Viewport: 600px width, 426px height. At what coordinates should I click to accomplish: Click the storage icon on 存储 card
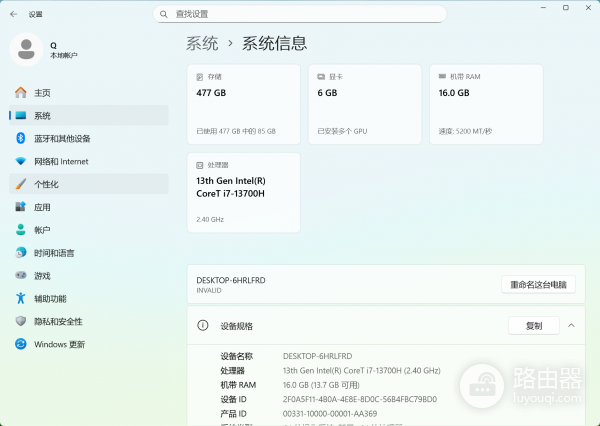tap(200, 77)
